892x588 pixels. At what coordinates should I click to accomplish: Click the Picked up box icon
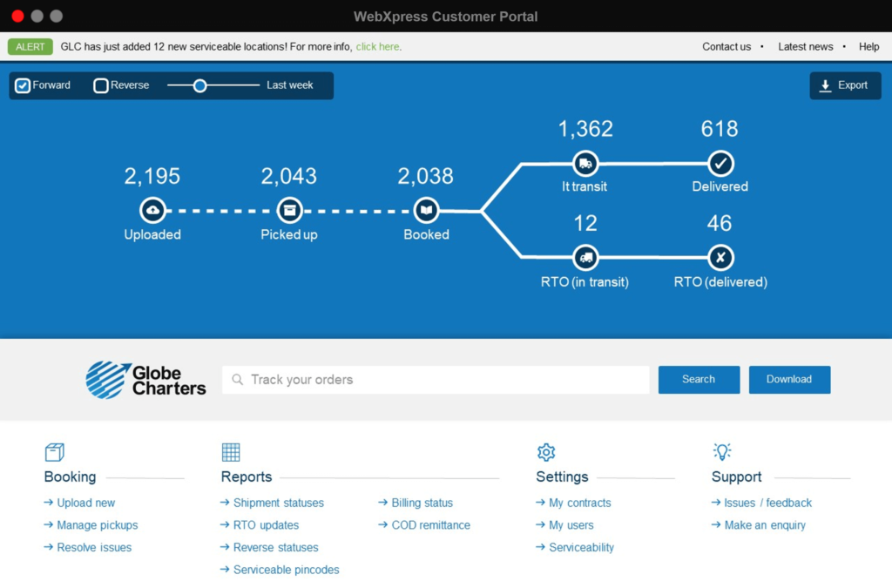tap(289, 210)
